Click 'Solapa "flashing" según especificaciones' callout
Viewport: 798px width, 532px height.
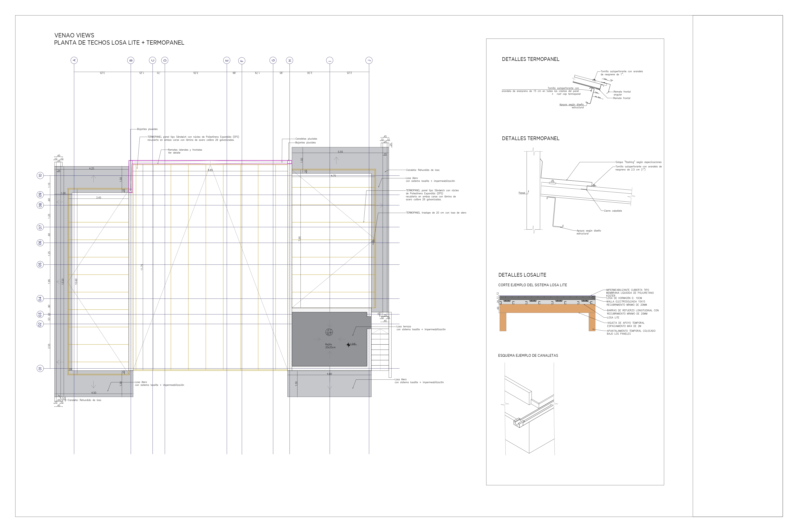(639, 162)
